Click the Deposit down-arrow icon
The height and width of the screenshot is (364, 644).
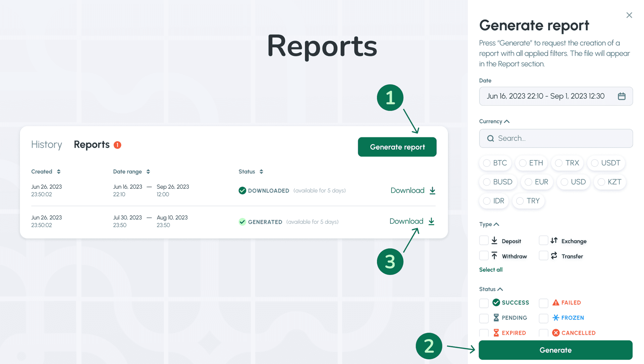[x=494, y=240]
